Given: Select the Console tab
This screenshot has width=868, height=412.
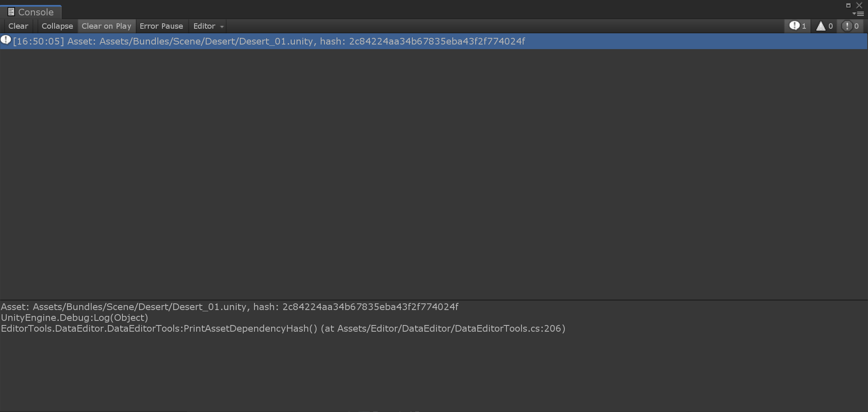Looking at the screenshot, I should (31, 12).
